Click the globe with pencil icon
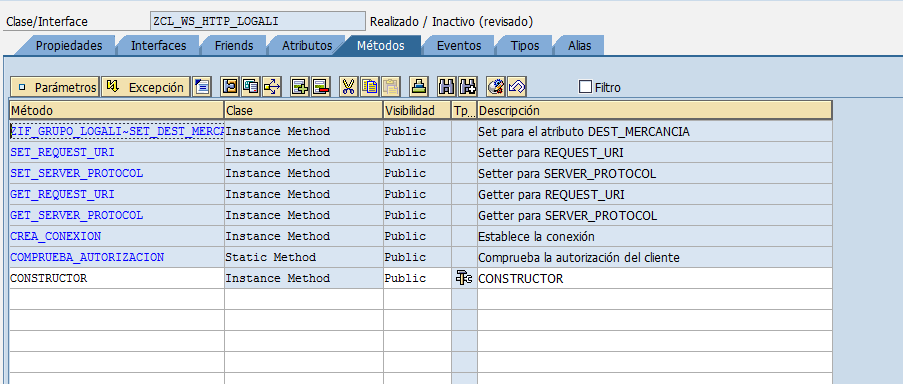The image size is (903, 384). pyautogui.click(x=496, y=88)
